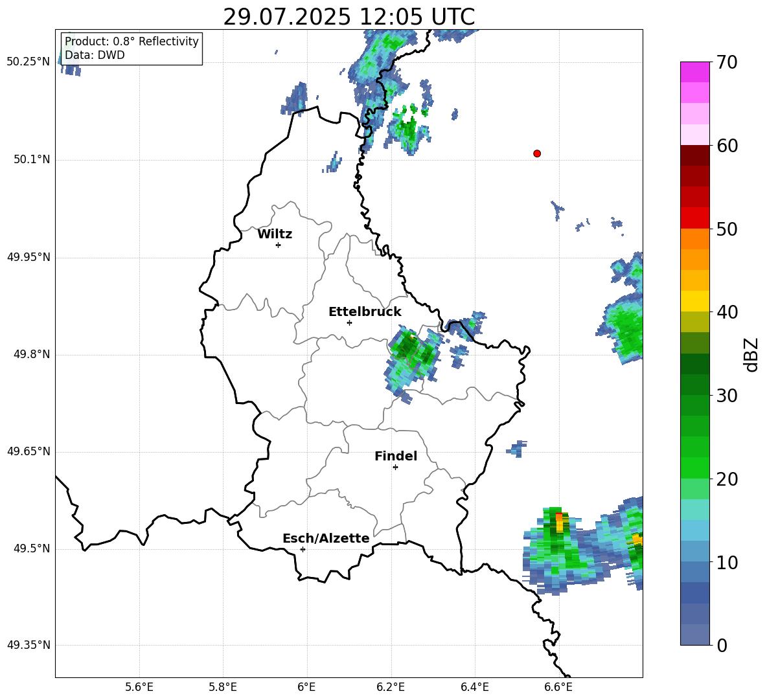
Task: Click the dark green colorbar segment near 30
Action: click(694, 385)
